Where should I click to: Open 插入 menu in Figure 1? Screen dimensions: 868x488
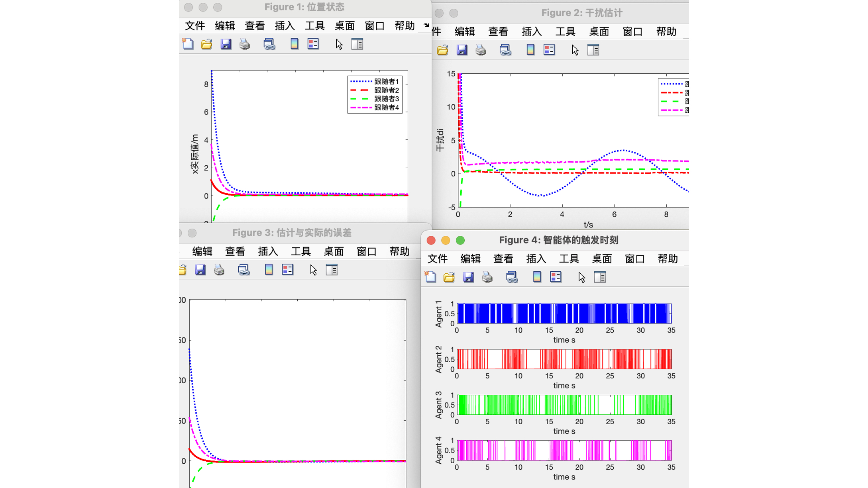pyautogui.click(x=285, y=26)
